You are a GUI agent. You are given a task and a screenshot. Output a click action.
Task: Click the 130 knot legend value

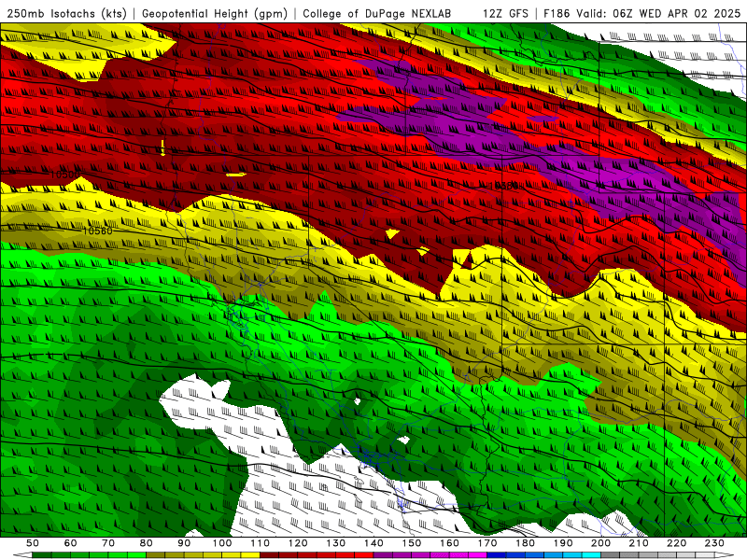[x=336, y=543]
